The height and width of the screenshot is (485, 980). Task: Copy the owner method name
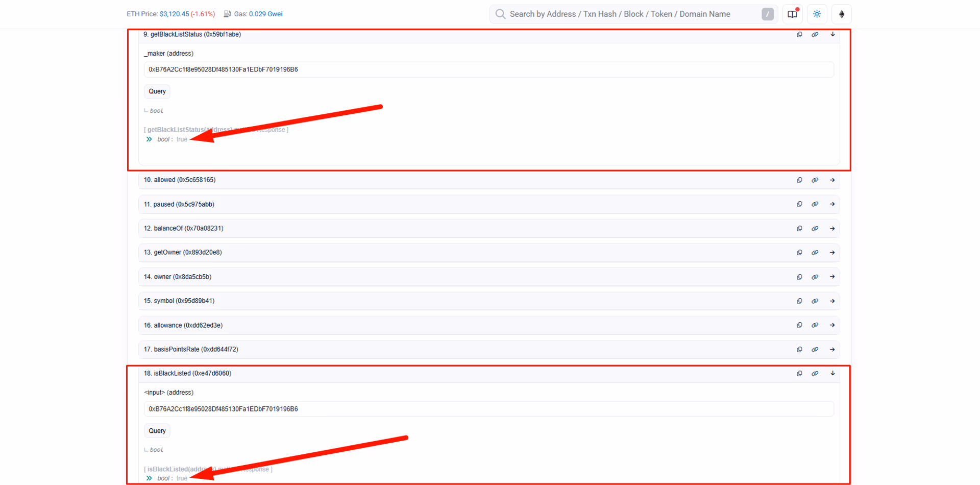click(799, 277)
